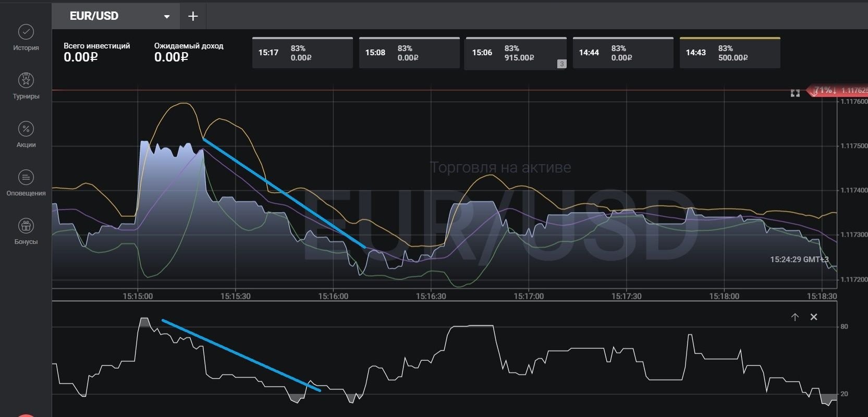This screenshot has width=868, height=417.
Task: Open the 15:08 trade card
Action: (409, 53)
